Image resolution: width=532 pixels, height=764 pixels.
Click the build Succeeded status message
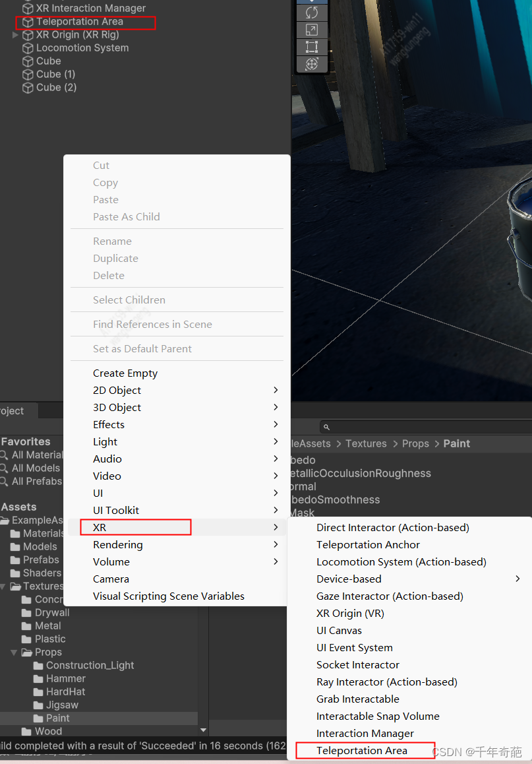coord(143,746)
